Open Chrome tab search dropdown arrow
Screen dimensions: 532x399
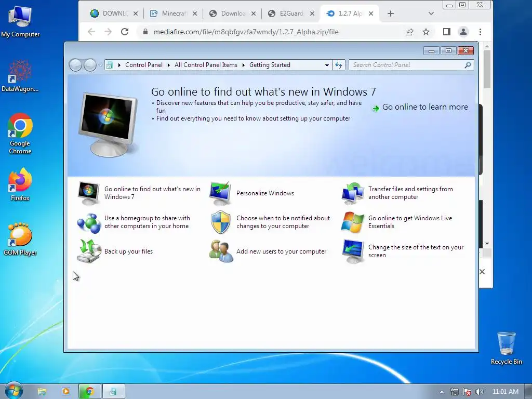(x=431, y=14)
